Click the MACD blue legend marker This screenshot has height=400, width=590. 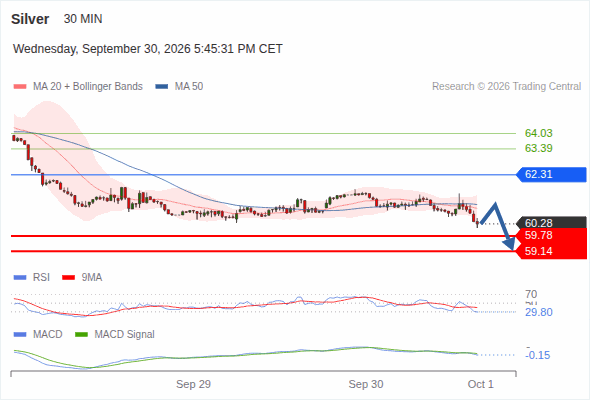[x=20, y=335]
